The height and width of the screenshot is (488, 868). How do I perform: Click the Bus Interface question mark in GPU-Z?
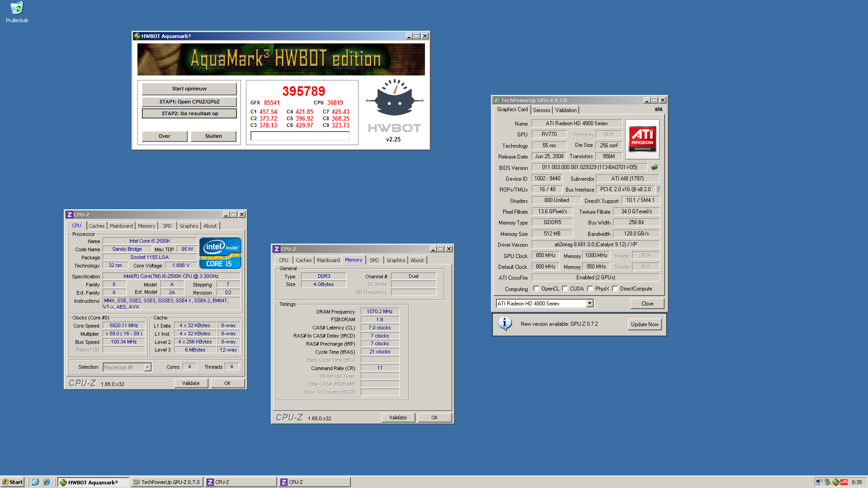(658, 189)
